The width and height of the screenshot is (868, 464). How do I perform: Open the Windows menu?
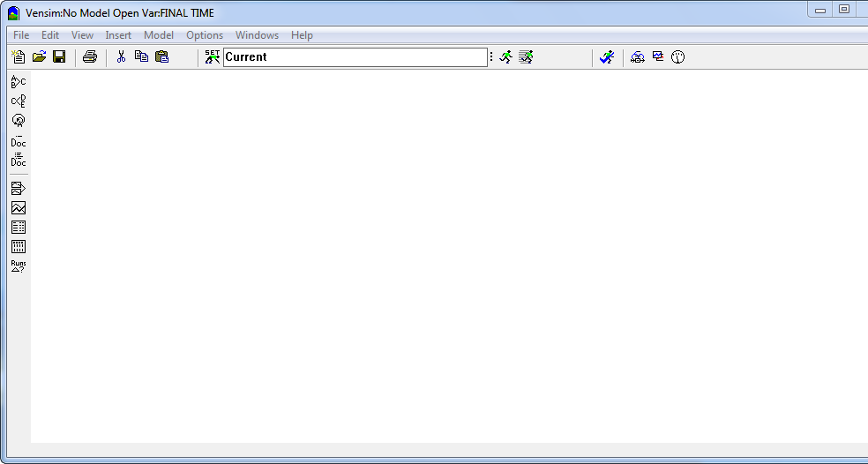257,35
